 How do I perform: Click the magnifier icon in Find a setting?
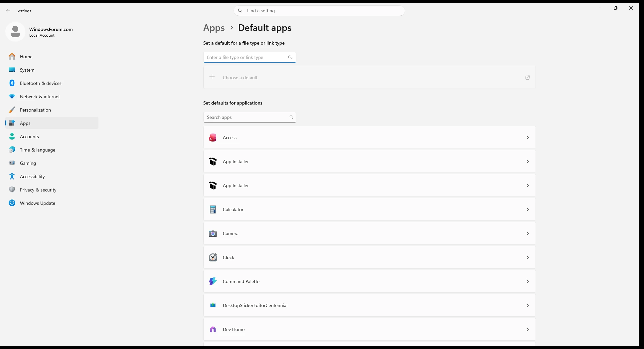(240, 11)
